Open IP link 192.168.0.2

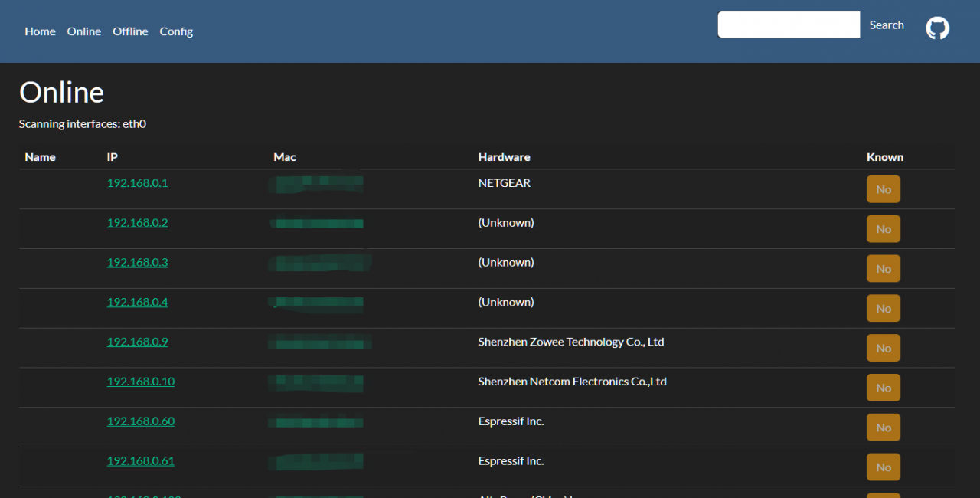click(x=137, y=223)
